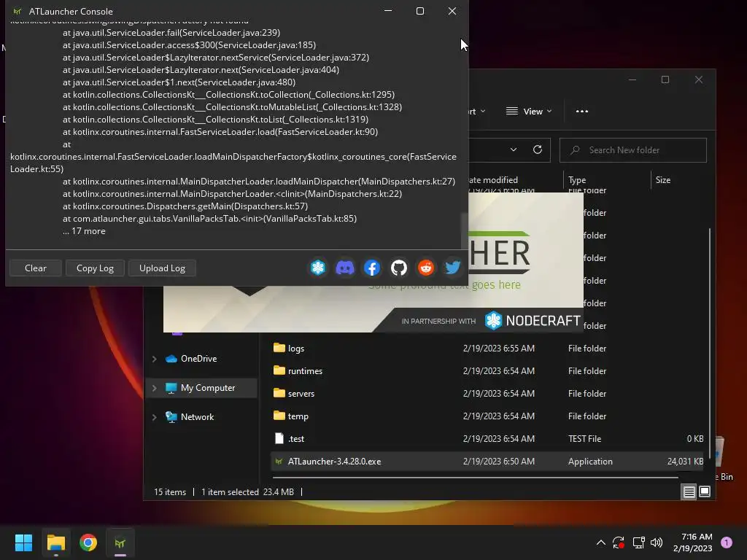747x560 pixels.
Task: Select OneDrive in navigation pane
Action: click(198, 359)
